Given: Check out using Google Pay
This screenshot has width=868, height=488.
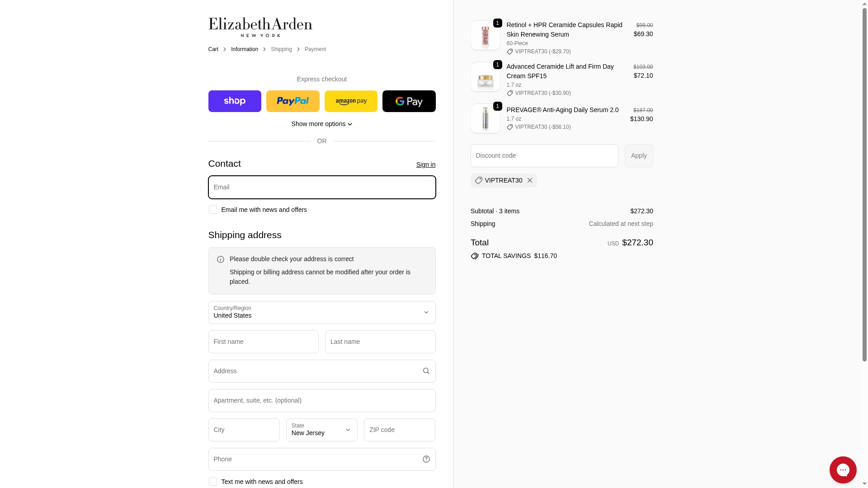Looking at the screenshot, I should tap(409, 101).
